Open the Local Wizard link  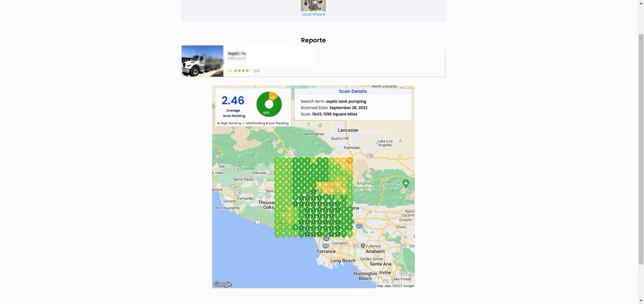(x=313, y=15)
